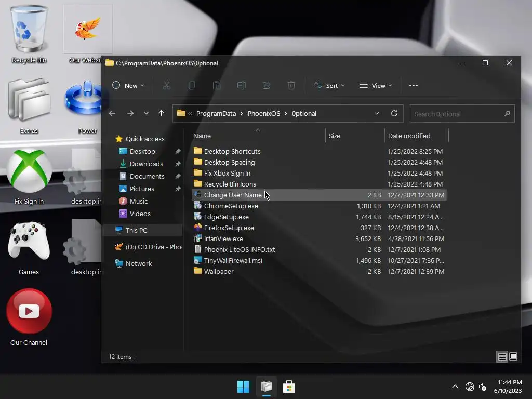Click the Copy icon in Explorer toolbar

click(x=192, y=86)
